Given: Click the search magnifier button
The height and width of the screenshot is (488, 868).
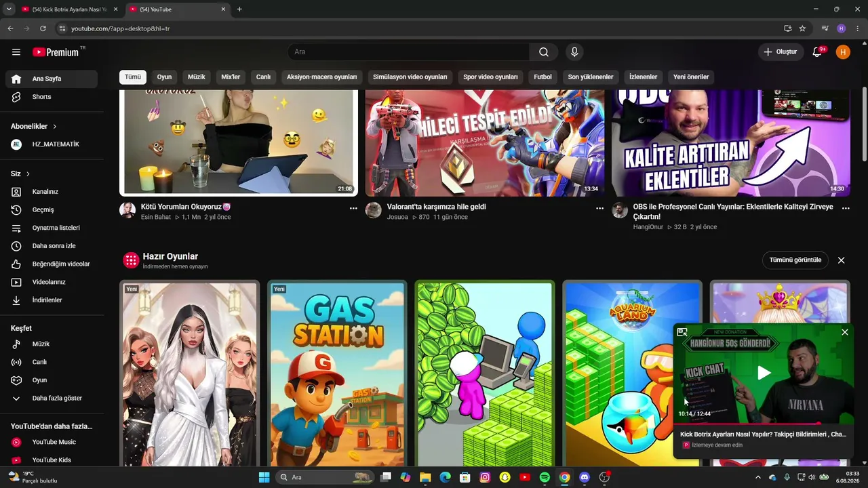Looking at the screenshot, I should 544,52.
